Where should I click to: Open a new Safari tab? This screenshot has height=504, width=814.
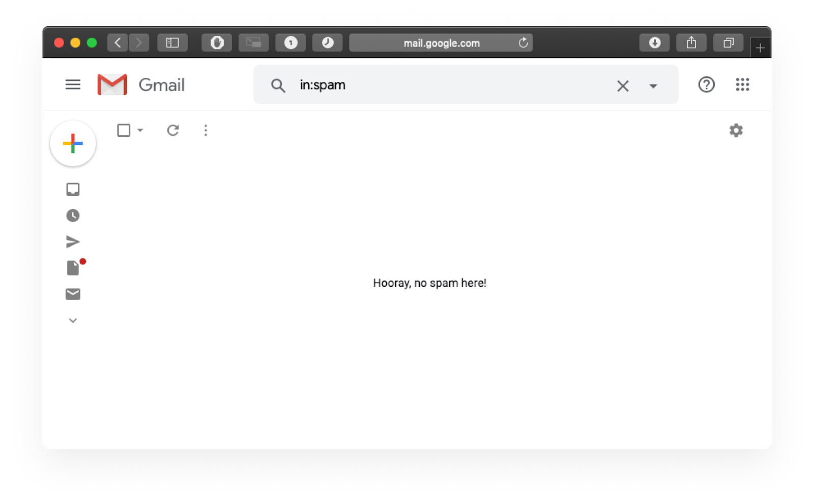(x=760, y=48)
